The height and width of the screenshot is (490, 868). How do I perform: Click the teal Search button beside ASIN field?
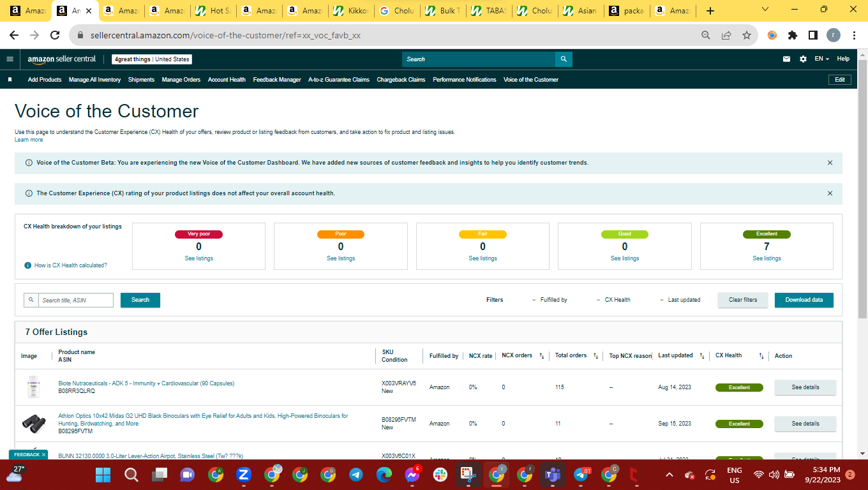140,300
